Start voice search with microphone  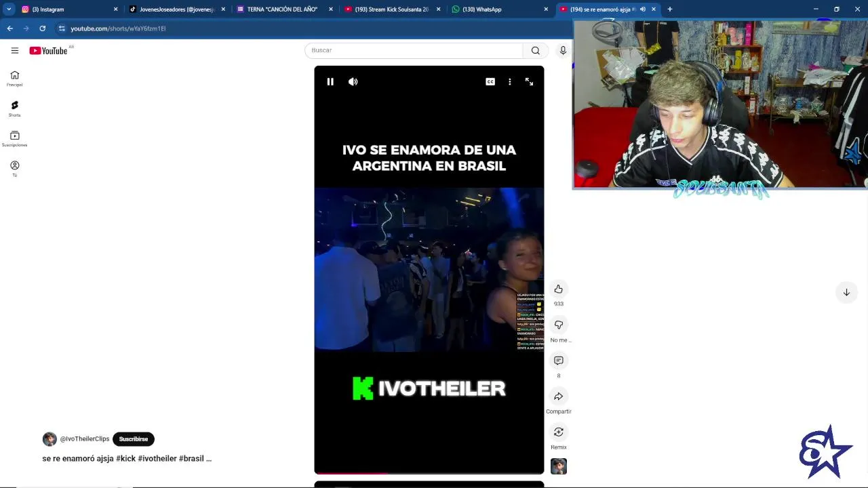(x=563, y=50)
